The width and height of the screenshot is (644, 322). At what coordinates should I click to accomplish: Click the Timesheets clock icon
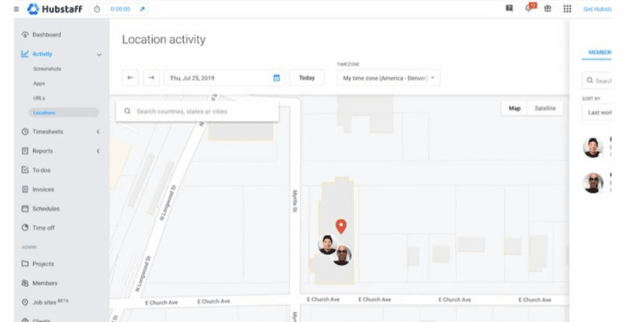(x=25, y=132)
